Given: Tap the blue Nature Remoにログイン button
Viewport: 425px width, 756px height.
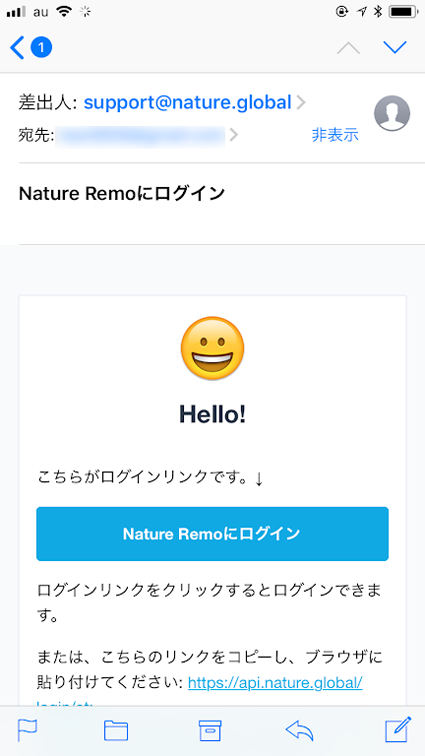Looking at the screenshot, I should tap(212, 534).
